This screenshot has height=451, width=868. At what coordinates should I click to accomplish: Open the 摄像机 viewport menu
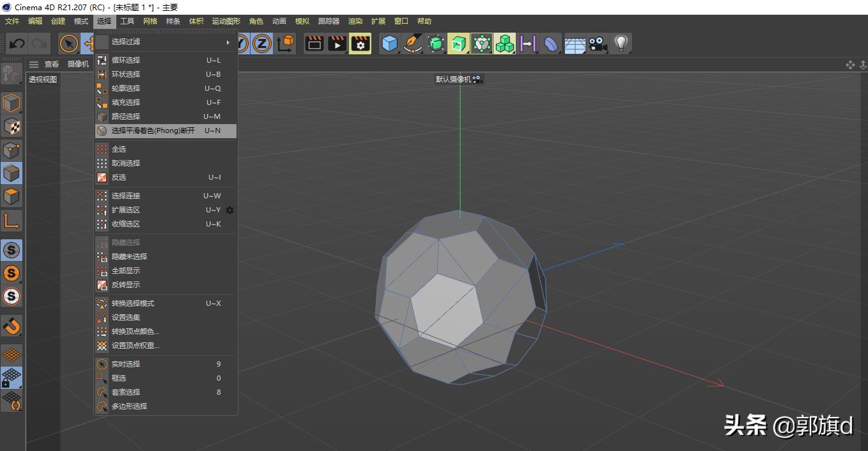click(x=77, y=63)
